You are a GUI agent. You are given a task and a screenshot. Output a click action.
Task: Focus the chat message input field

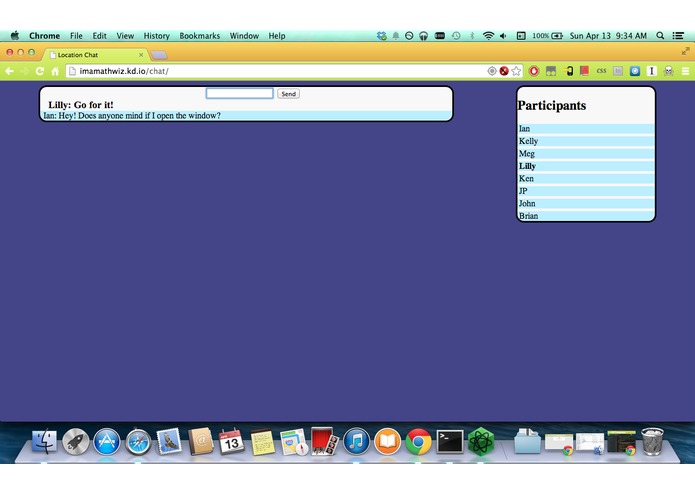(x=239, y=93)
